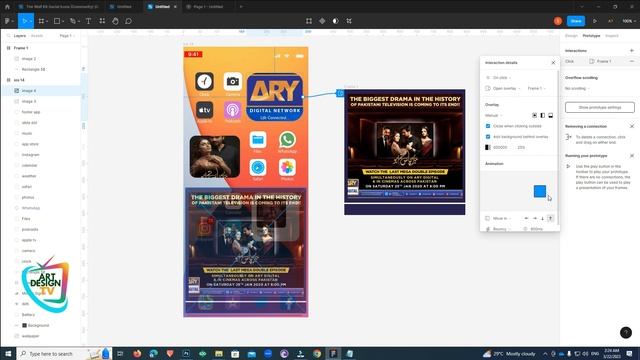Image resolution: width=640 pixels, height=360 pixels.
Task: Switch to the Inspect tab
Action: pos(611,36)
